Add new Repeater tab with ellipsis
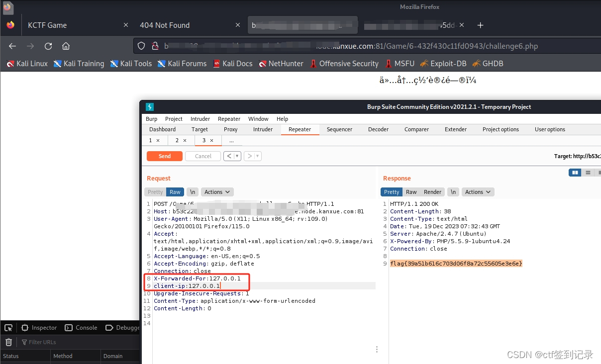The width and height of the screenshot is (601, 364). click(x=231, y=140)
